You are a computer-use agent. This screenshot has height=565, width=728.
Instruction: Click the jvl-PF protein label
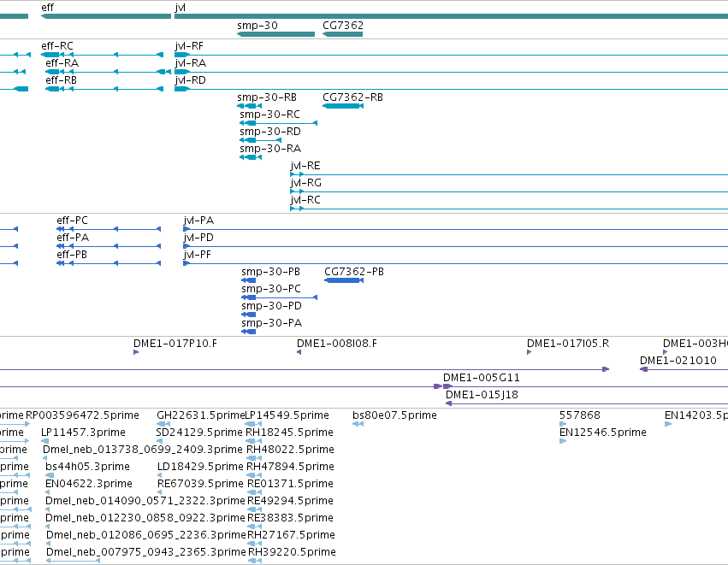click(198, 255)
